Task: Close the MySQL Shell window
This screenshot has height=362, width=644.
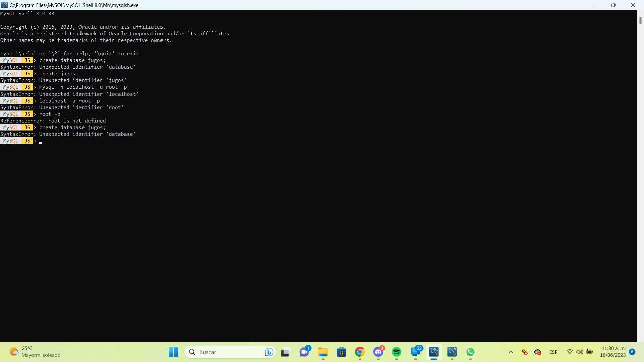Action: [633, 5]
